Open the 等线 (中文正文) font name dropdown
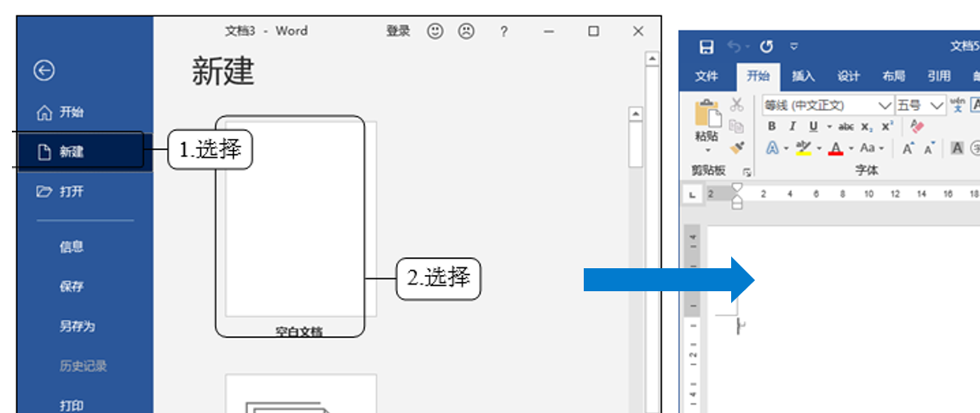This screenshot has width=980, height=413. tap(885, 106)
